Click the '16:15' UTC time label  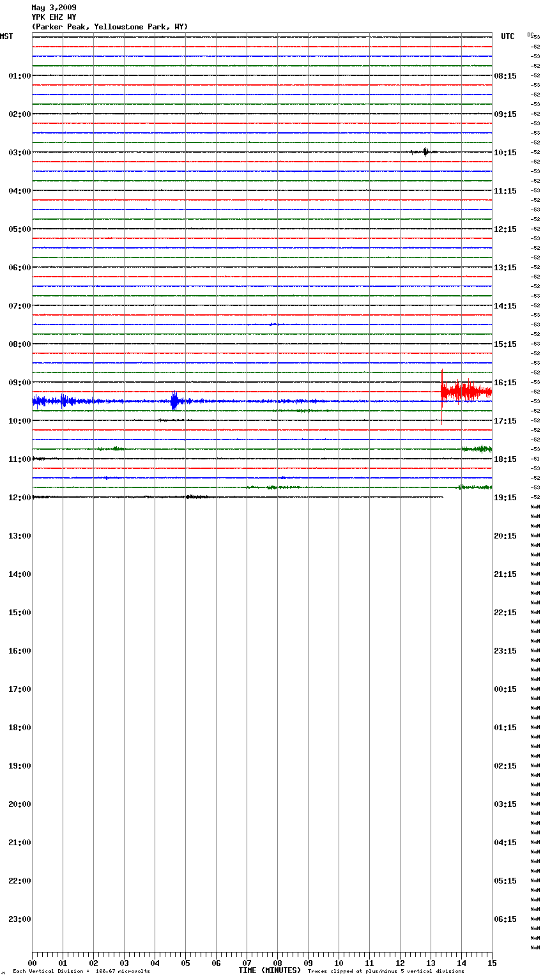pyautogui.click(x=505, y=383)
